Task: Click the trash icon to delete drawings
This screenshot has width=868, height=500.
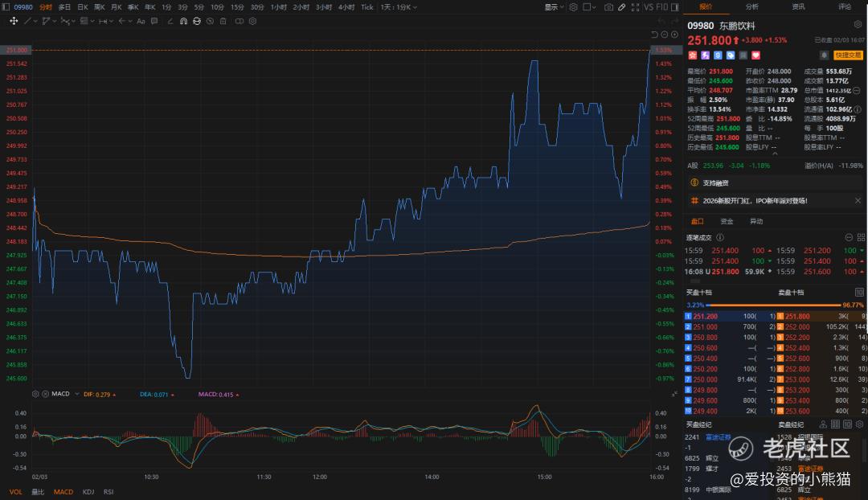Action: (x=223, y=21)
